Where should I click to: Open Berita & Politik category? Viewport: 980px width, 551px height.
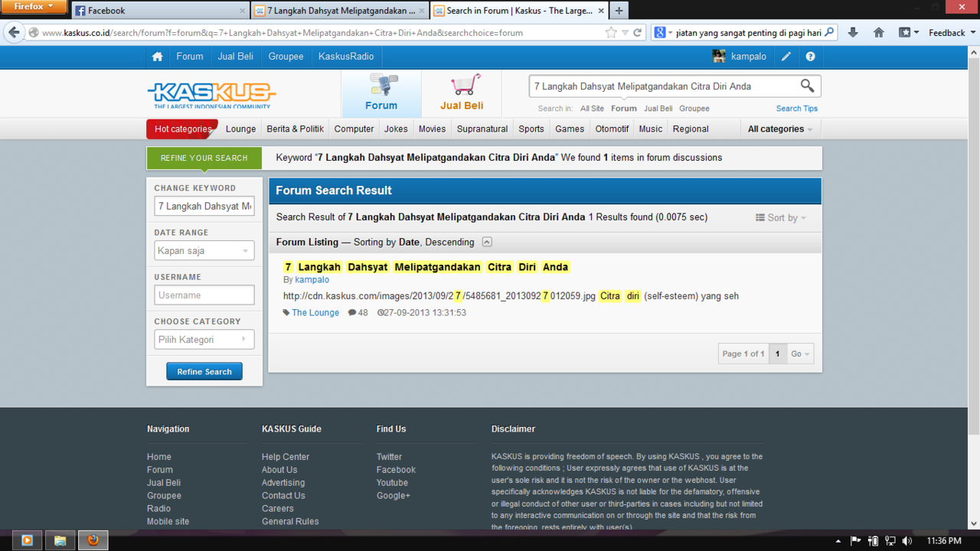[x=295, y=129]
